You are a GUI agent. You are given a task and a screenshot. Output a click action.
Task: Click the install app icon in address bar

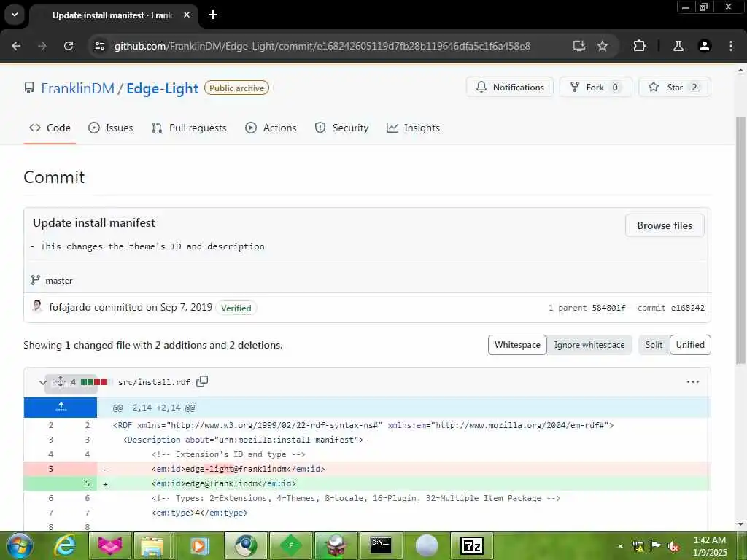[x=578, y=46]
